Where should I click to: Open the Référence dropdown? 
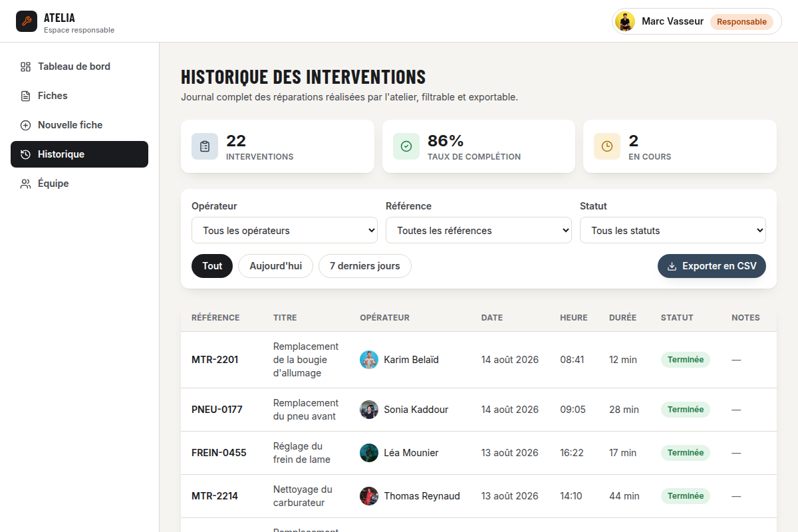point(479,230)
